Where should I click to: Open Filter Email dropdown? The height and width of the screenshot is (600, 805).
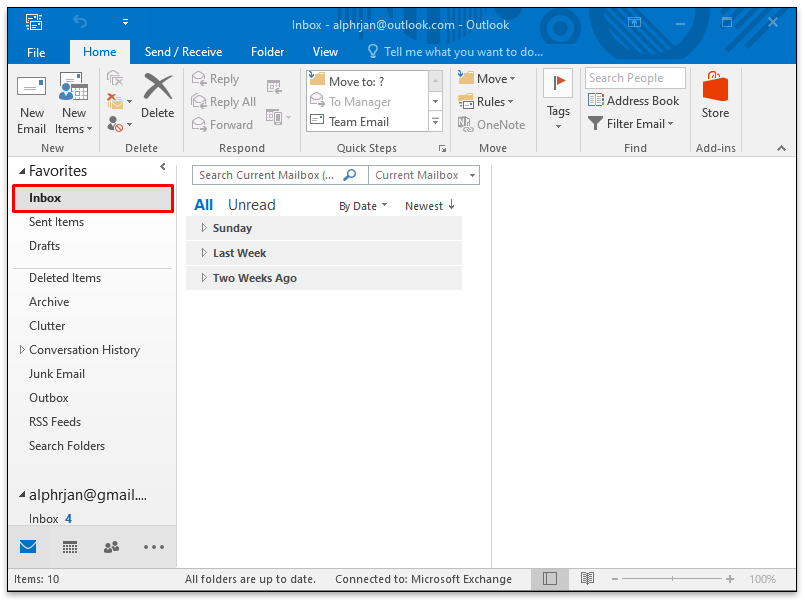pos(630,124)
